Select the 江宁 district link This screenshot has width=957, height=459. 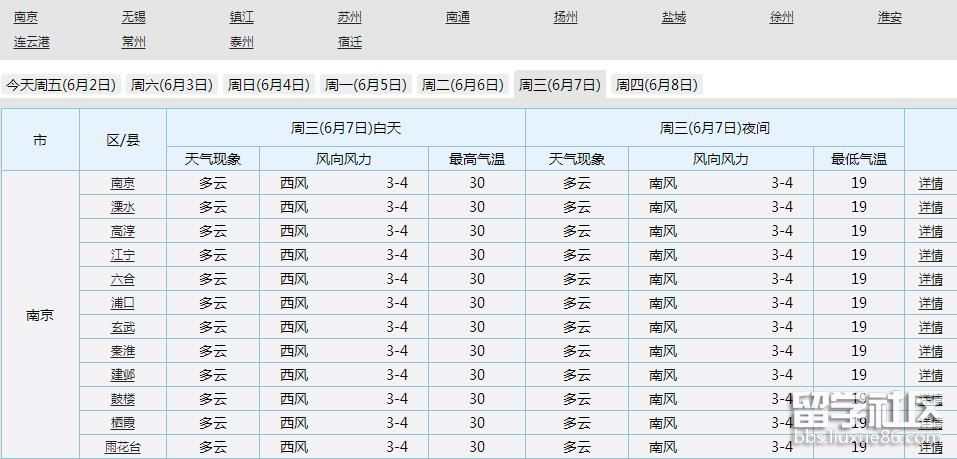coord(123,255)
